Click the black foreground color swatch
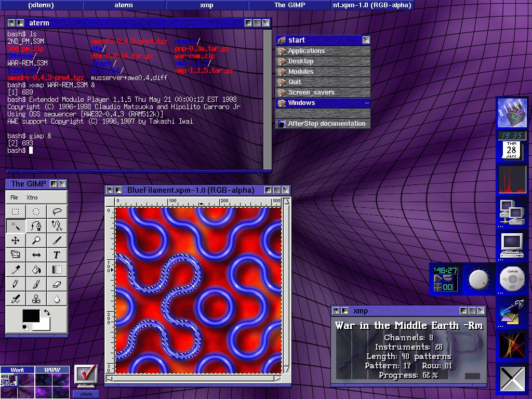 coord(30,315)
